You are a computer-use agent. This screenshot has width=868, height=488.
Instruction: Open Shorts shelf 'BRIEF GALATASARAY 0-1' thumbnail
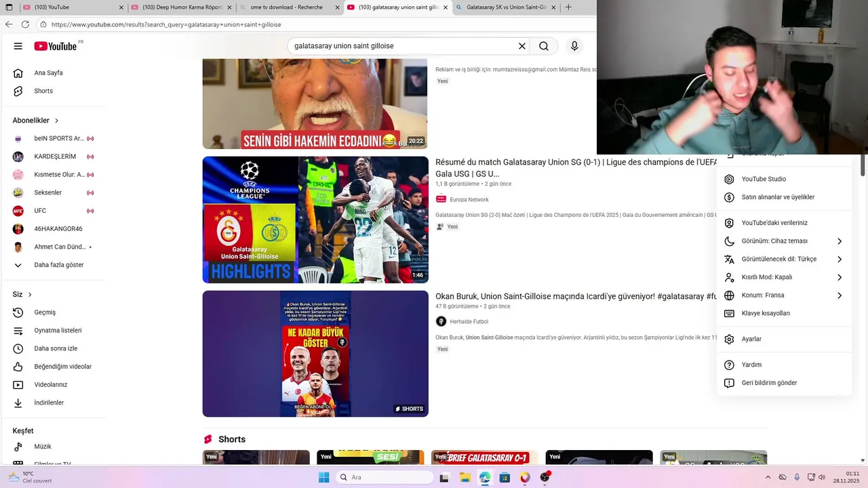(x=484, y=457)
